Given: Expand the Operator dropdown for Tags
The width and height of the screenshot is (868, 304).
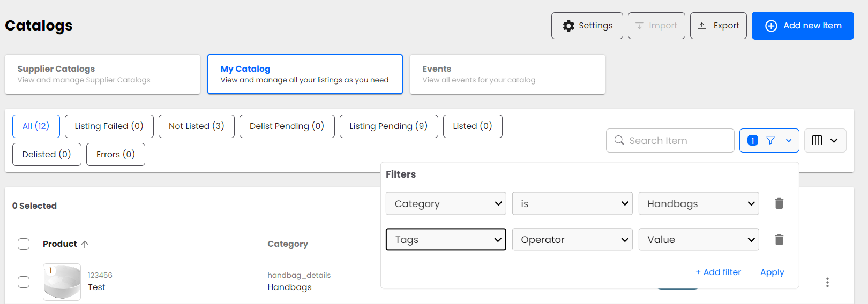Looking at the screenshot, I should point(572,240).
